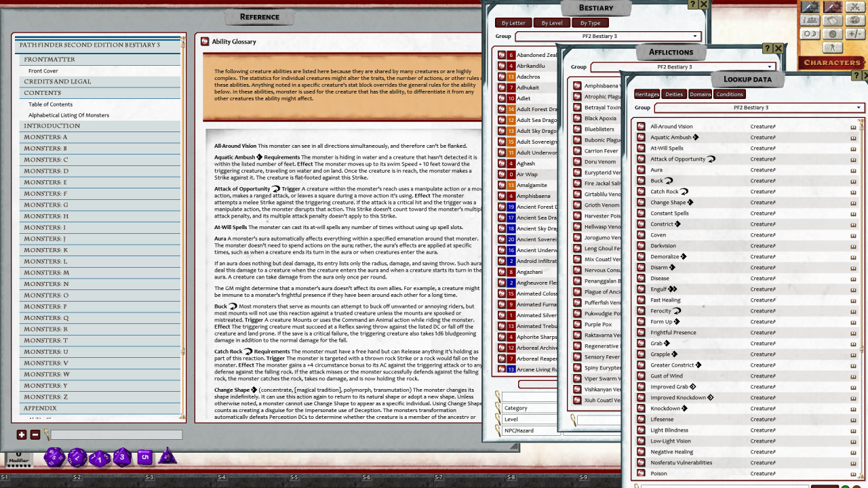868x488 pixels.
Task: Click the By Level filter button
Action: (x=551, y=23)
